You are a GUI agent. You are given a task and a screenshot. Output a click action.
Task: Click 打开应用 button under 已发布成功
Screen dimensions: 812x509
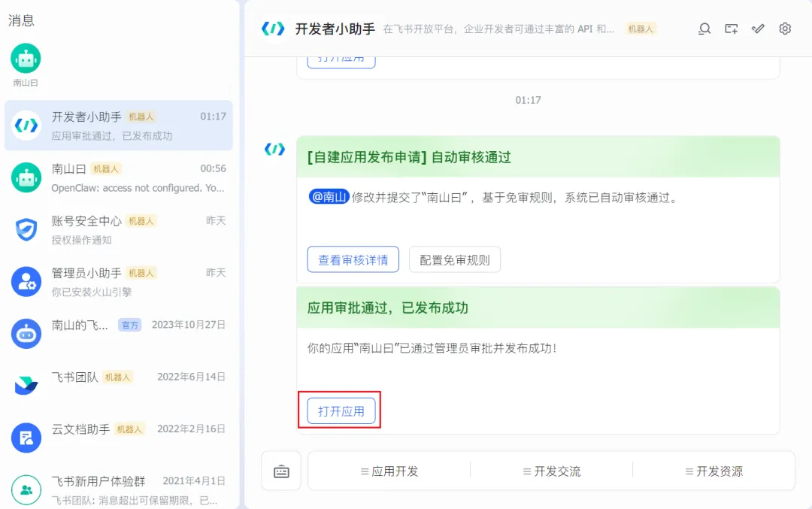[x=341, y=411]
